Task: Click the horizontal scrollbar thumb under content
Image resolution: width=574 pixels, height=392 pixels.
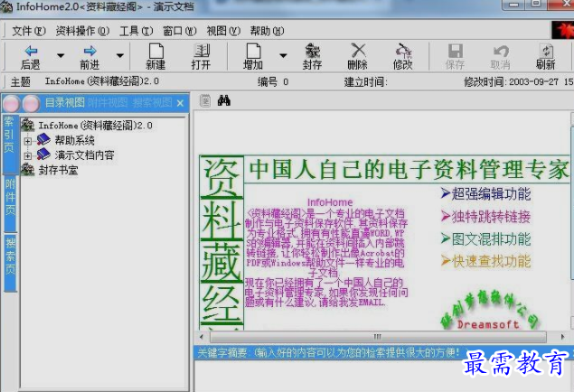Action: (378, 336)
